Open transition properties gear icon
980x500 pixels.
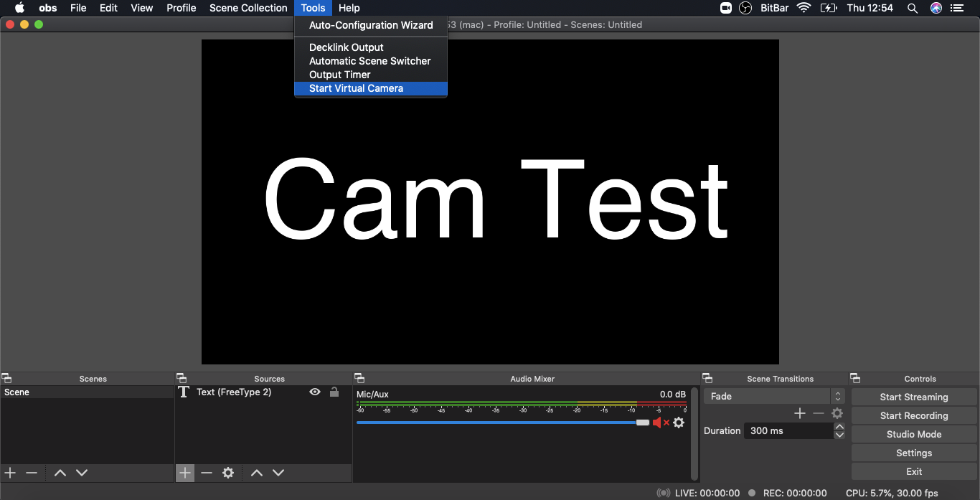(837, 413)
